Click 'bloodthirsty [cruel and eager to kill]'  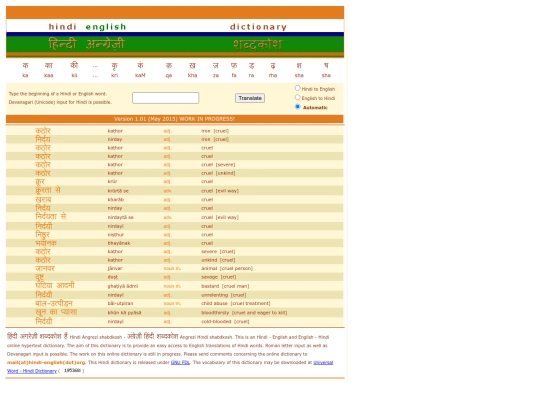tap(244, 313)
